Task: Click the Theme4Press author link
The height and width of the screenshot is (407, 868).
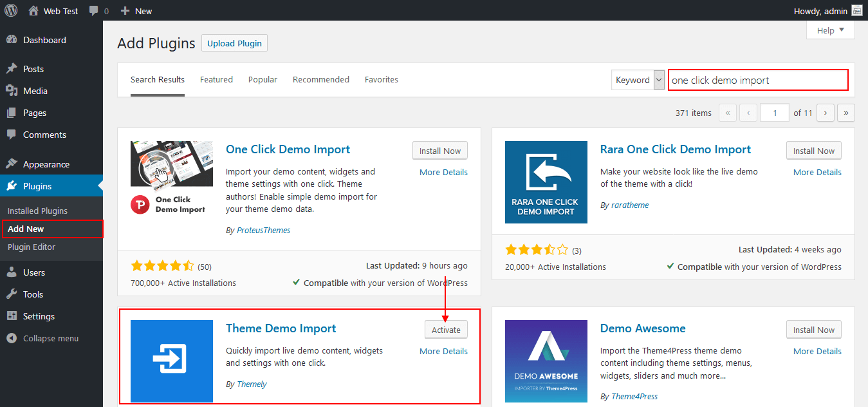Action: 634,396
